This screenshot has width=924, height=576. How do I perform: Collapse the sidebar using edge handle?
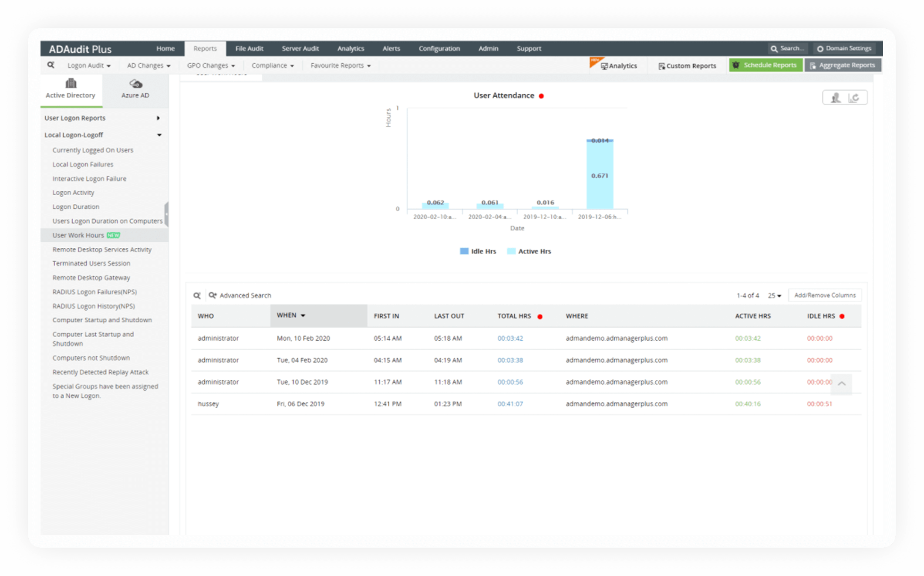(166, 214)
